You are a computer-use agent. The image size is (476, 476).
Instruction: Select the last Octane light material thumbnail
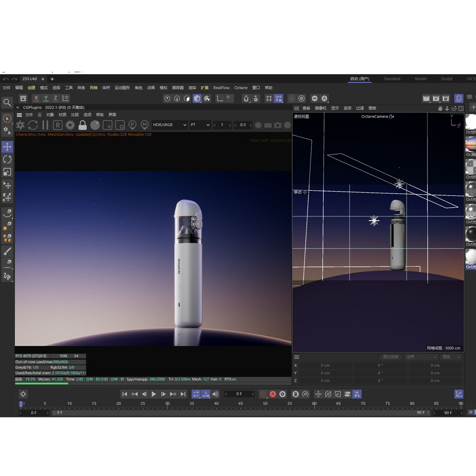tap(471, 259)
